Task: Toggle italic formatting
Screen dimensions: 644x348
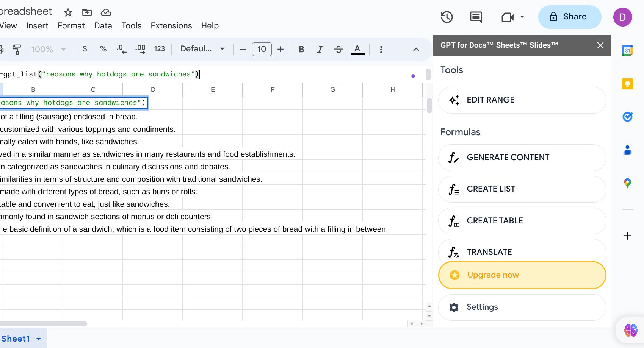Action: (320, 49)
